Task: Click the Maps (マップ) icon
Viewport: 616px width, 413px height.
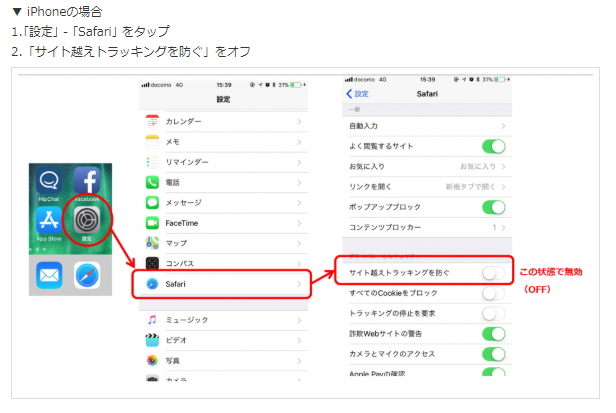Action: point(153,243)
